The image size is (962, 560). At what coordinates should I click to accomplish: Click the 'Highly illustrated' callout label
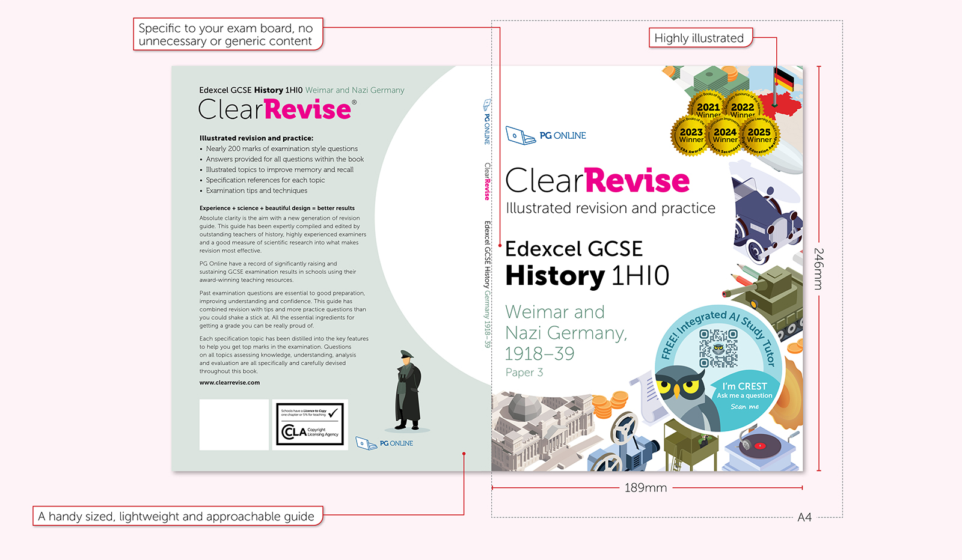click(699, 38)
